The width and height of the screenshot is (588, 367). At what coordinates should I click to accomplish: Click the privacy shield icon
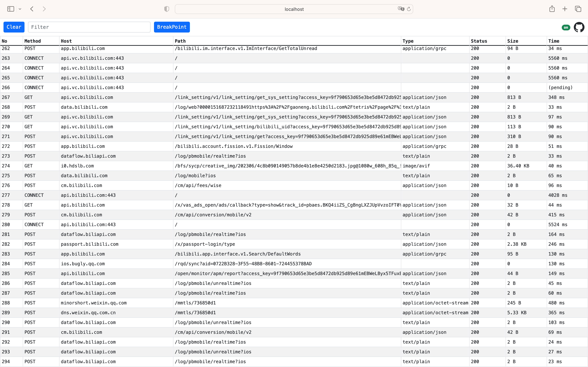click(166, 9)
